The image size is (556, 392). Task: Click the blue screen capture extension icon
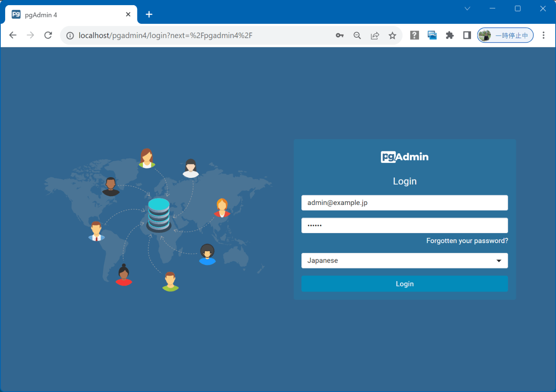pyautogui.click(x=432, y=35)
